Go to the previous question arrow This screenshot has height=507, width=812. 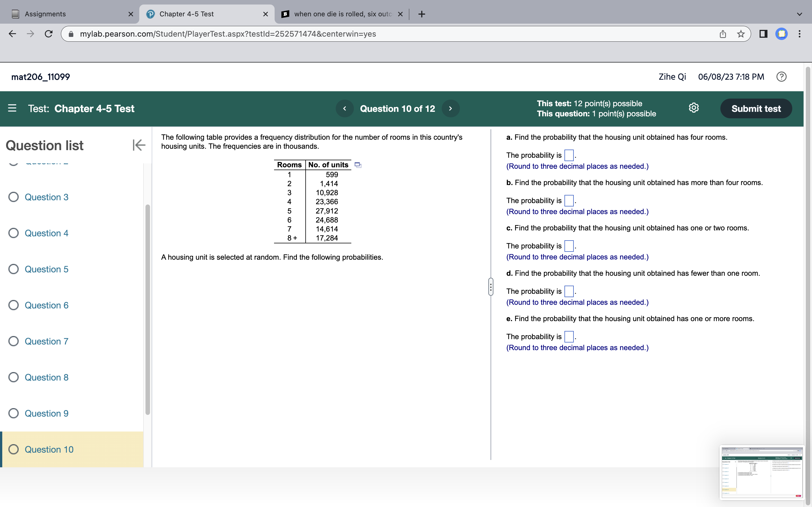(x=345, y=109)
